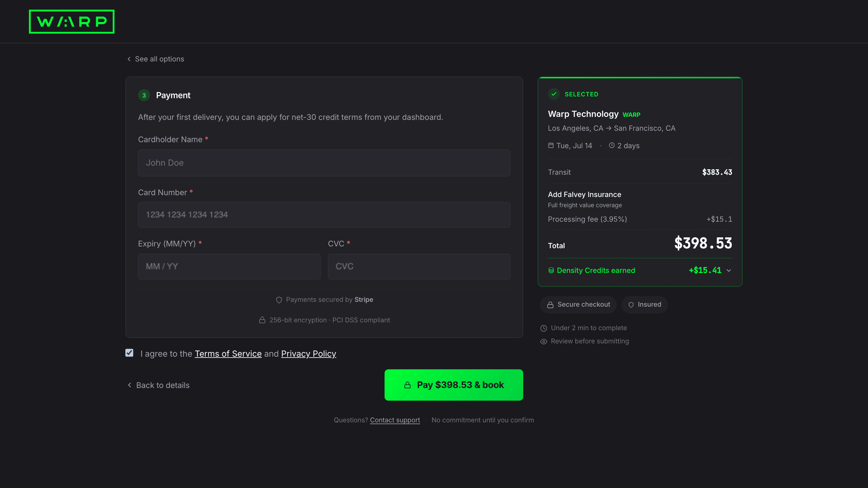The height and width of the screenshot is (488, 868).
Task: Click the Stripe brand text
Action: click(x=363, y=300)
